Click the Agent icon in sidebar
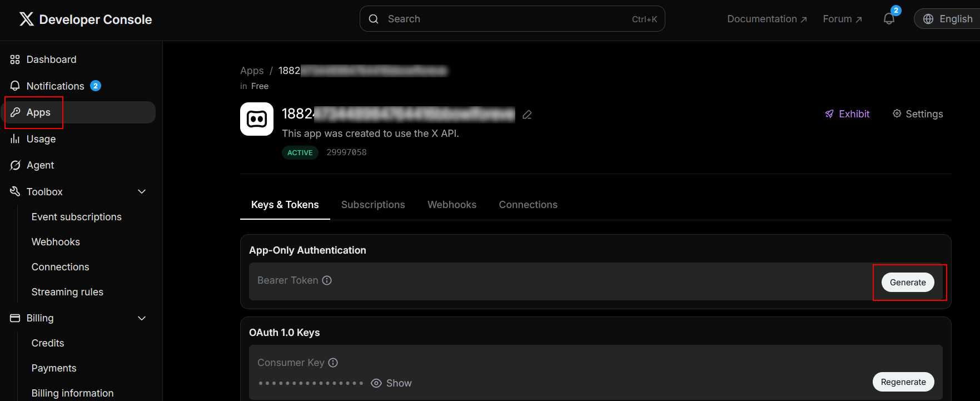 point(15,165)
